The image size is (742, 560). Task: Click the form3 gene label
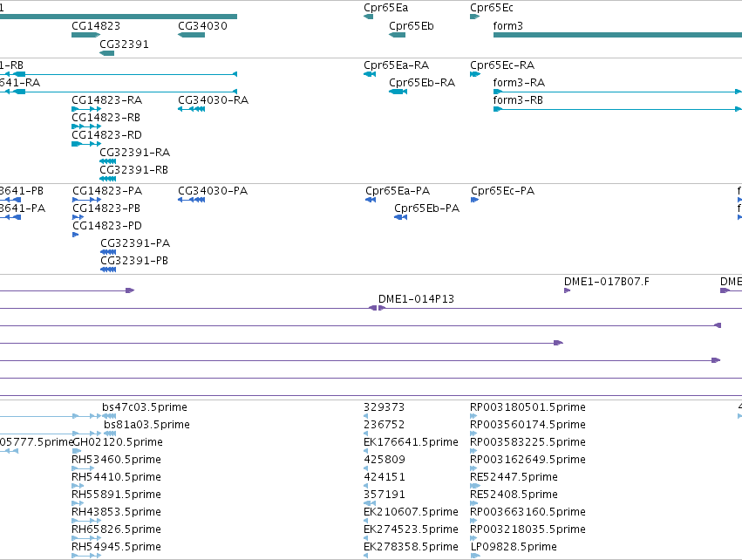coord(507,26)
